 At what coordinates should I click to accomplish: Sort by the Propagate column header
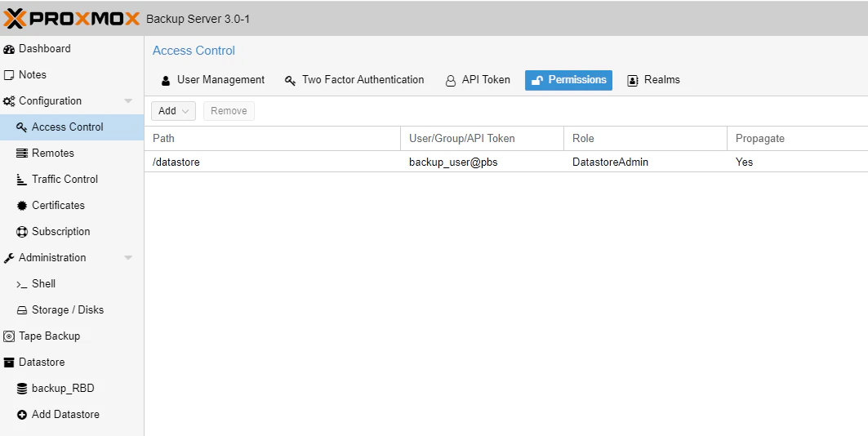click(x=798, y=138)
